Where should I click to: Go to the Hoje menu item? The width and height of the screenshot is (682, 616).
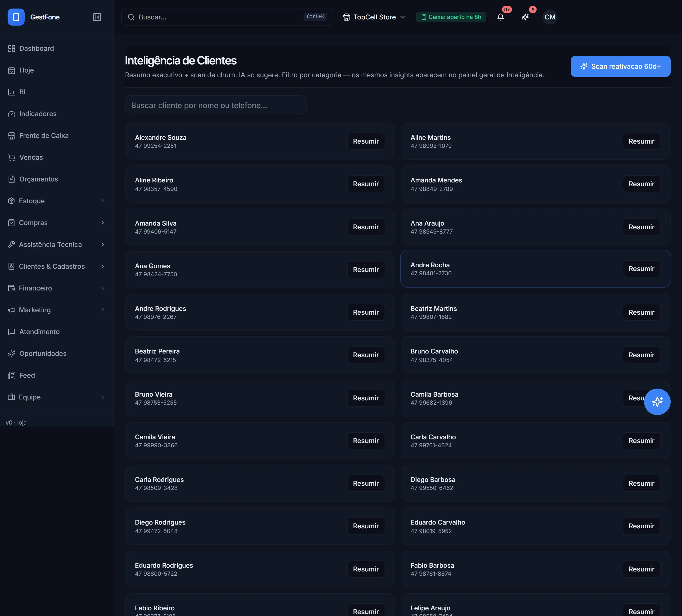[57, 70]
